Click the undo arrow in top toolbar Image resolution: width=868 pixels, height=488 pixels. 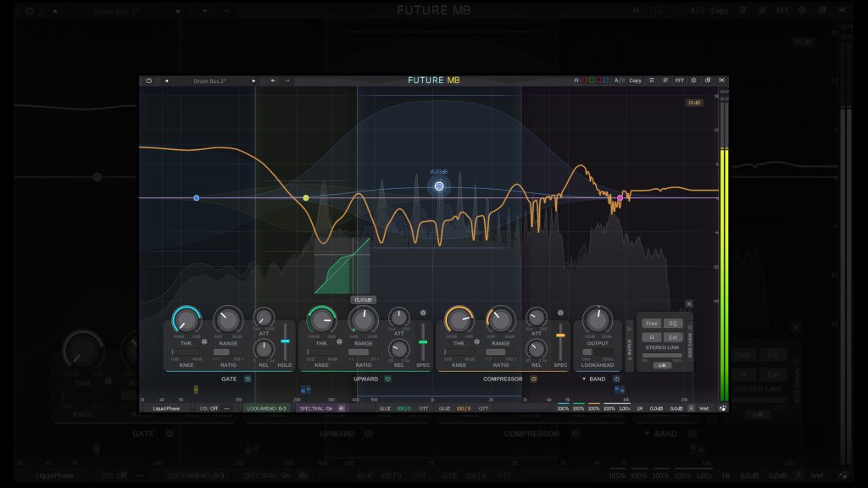click(273, 80)
